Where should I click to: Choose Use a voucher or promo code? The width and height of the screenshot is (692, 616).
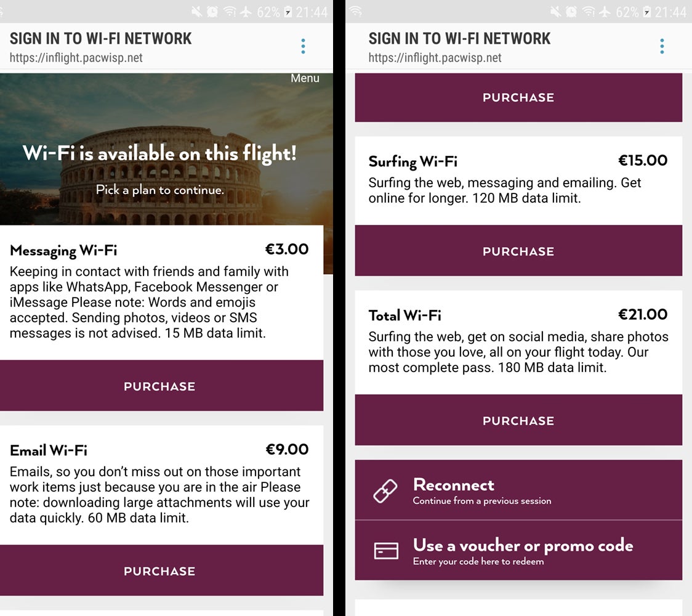click(x=522, y=551)
